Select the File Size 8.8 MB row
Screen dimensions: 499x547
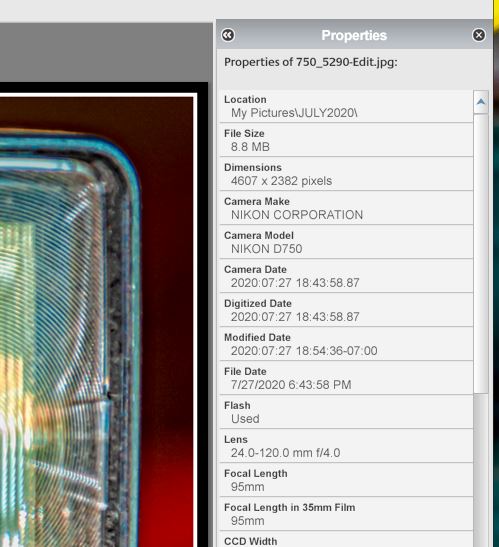pos(346,140)
